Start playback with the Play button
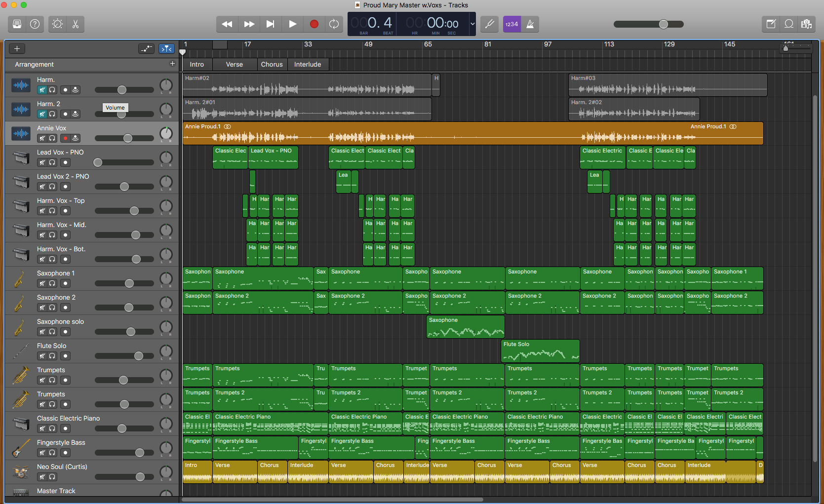 (292, 24)
